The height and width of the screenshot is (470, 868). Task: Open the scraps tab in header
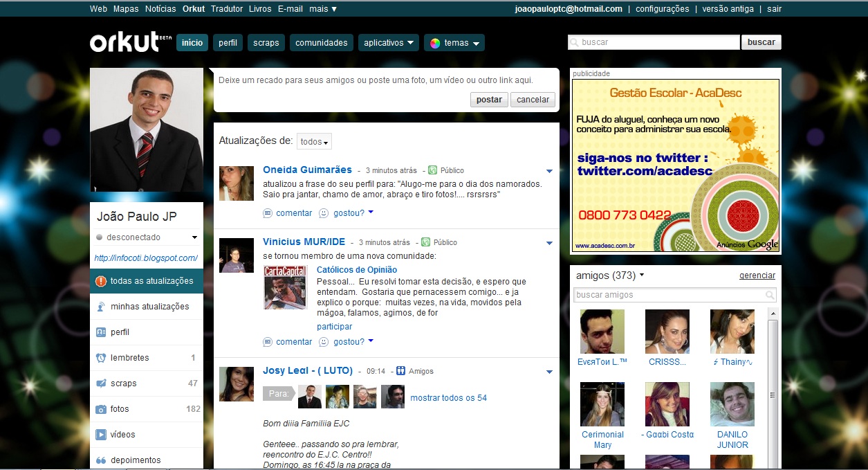pyautogui.click(x=266, y=43)
